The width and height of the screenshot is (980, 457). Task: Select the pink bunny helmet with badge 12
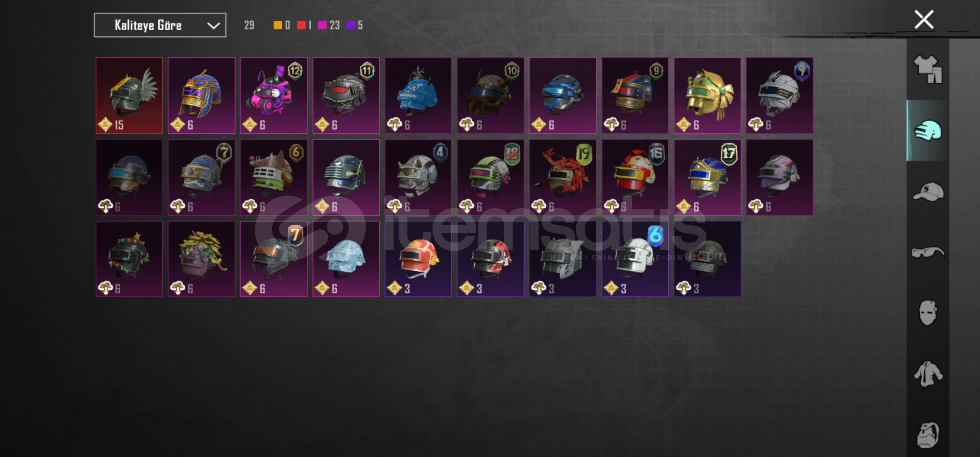(274, 96)
